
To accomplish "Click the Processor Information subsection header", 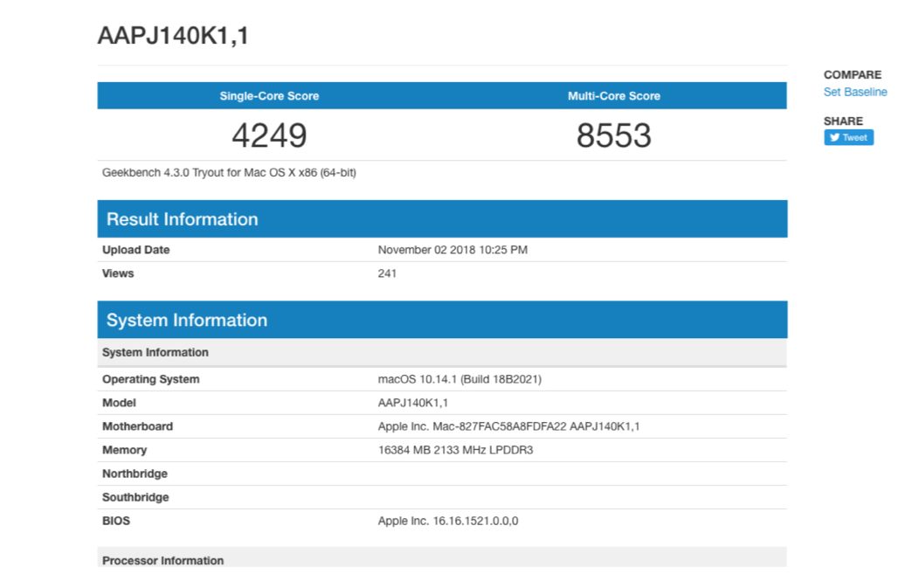I will click(162, 560).
